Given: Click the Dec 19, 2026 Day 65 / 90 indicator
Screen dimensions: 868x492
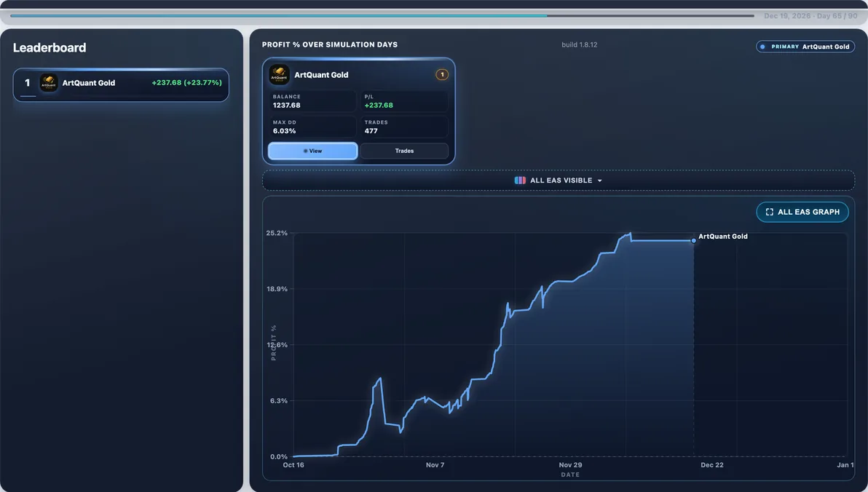Looking at the screenshot, I should [x=810, y=16].
